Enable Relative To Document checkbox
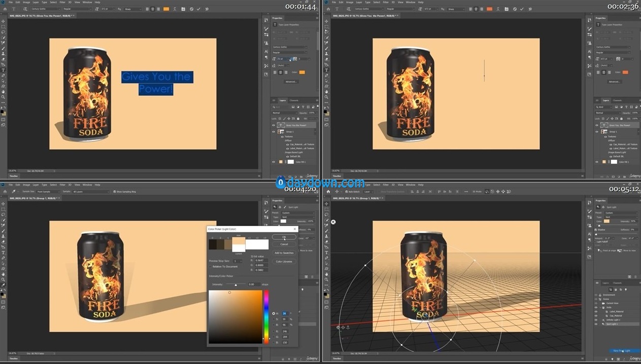 (x=210, y=267)
